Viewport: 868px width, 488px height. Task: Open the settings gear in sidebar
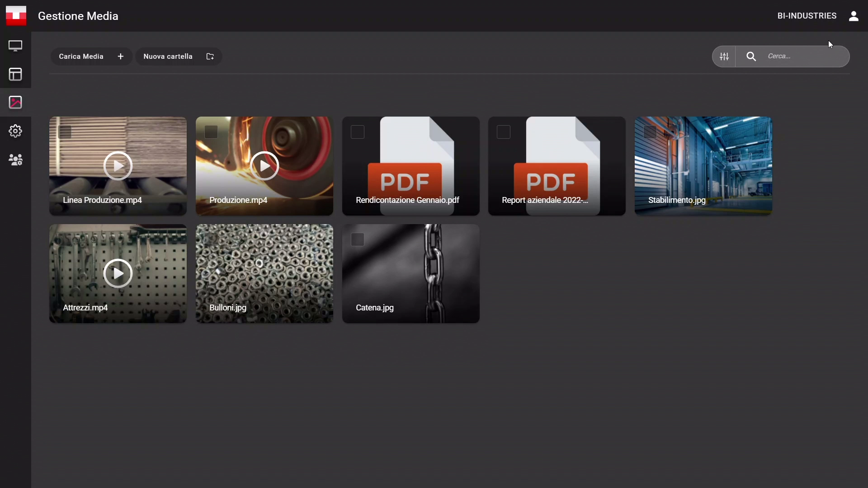pos(15,131)
